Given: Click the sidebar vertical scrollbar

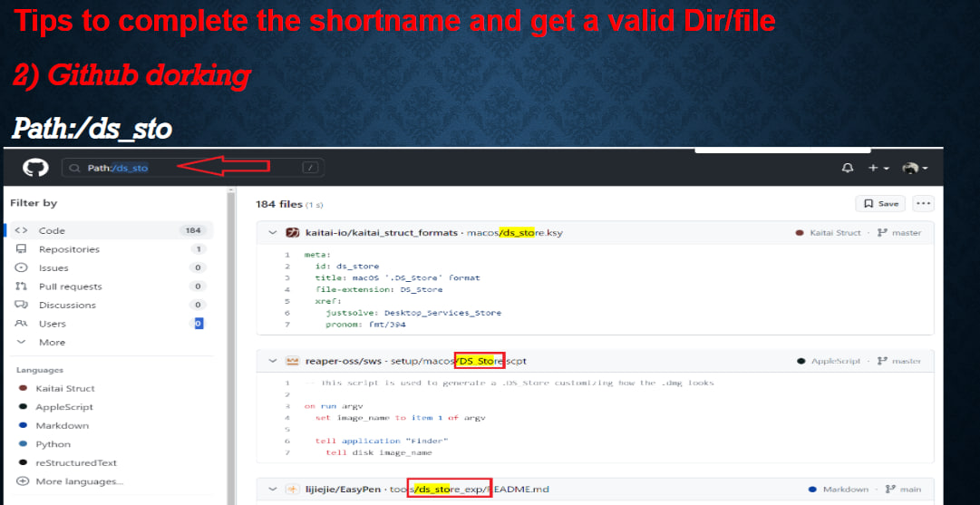Looking at the screenshot, I should click(x=232, y=344).
